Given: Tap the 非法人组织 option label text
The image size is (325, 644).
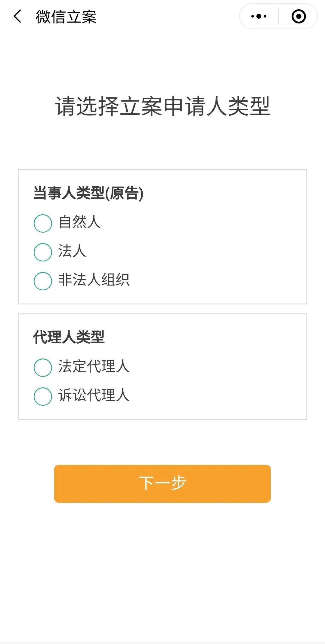Looking at the screenshot, I should pos(94,280).
